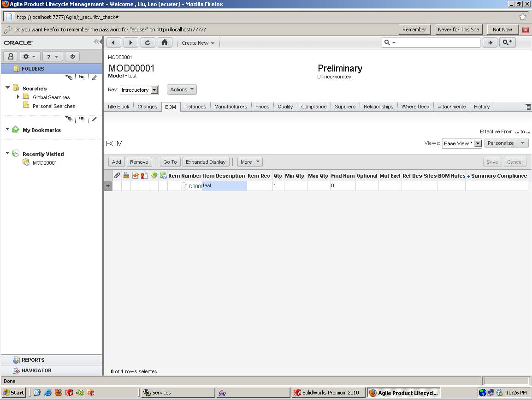Click the Go To button

(x=170, y=162)
